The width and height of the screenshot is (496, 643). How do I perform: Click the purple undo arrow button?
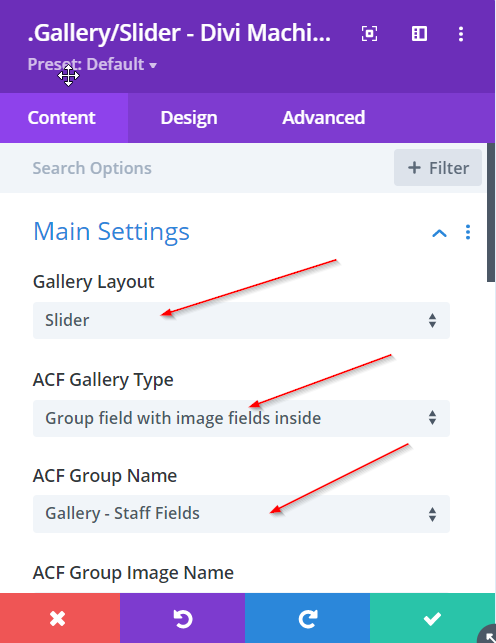click(182, 618)
